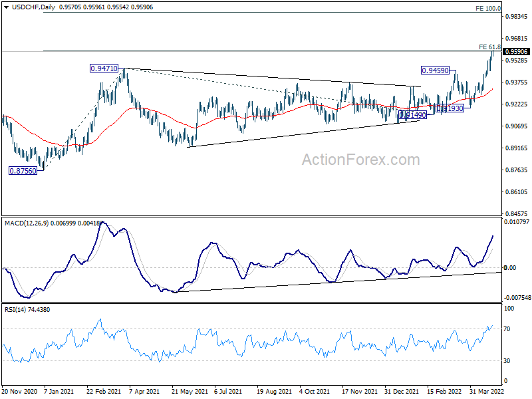
Task: Select the 0.87560 low price label
Action: 23,171
